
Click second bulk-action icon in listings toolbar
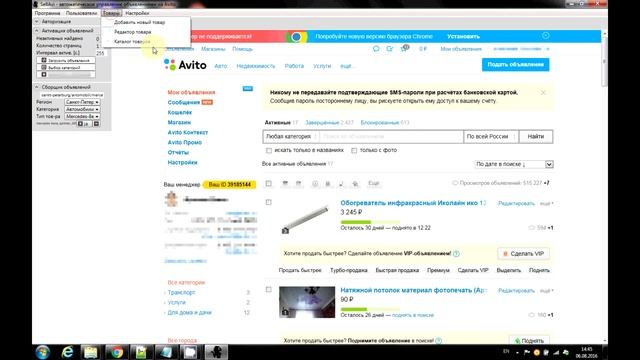click(298, 184)
